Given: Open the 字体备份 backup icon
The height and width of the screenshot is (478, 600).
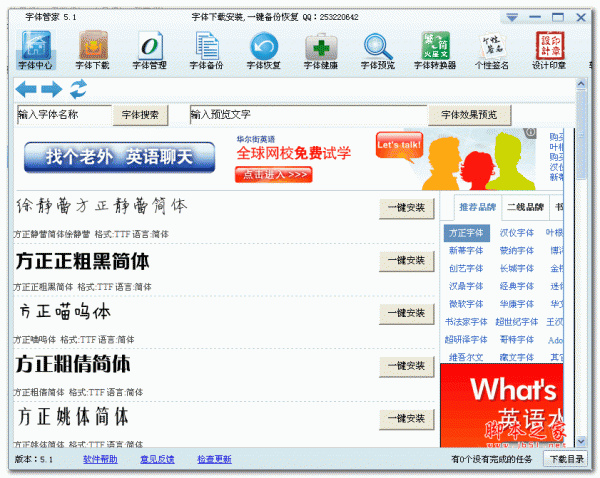Looking at the screenshot, I should pyautogui.click(x=207, y=51).
